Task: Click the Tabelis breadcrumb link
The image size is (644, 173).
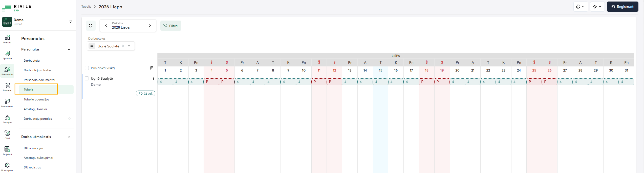Action: point(86,7)
